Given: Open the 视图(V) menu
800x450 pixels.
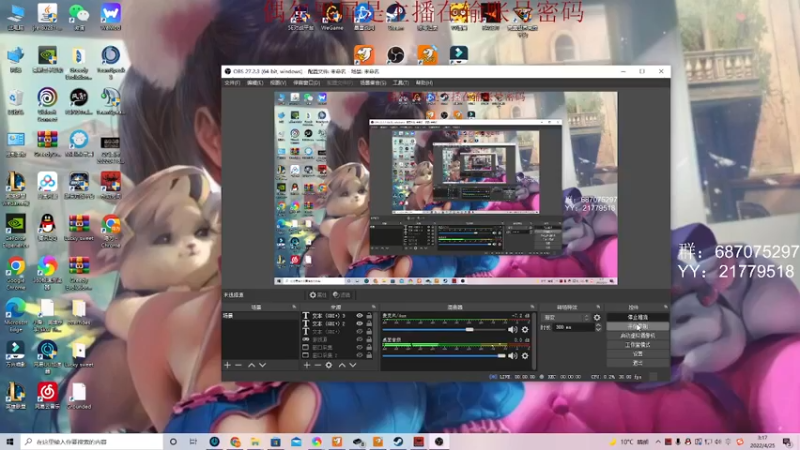Looking at the screenshot, I should (278, 83).
